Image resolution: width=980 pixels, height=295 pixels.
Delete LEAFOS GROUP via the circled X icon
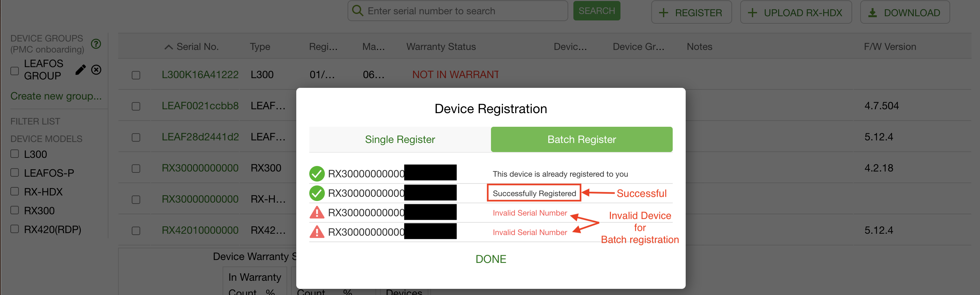pyautogui.click(x=96, y=70)
